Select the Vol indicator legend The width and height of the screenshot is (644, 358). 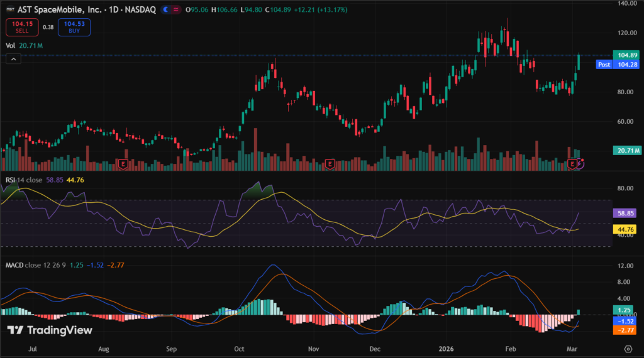[x=10, y=46]
